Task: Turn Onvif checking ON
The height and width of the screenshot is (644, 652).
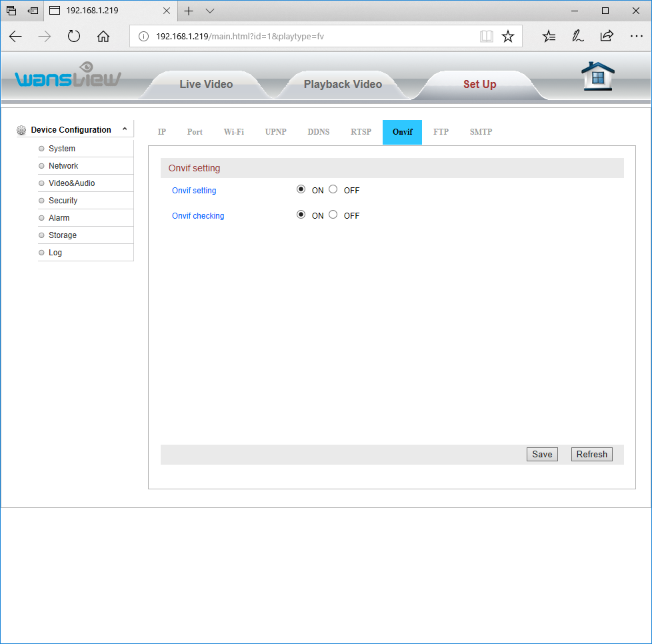Action: (x=301, y=215)
